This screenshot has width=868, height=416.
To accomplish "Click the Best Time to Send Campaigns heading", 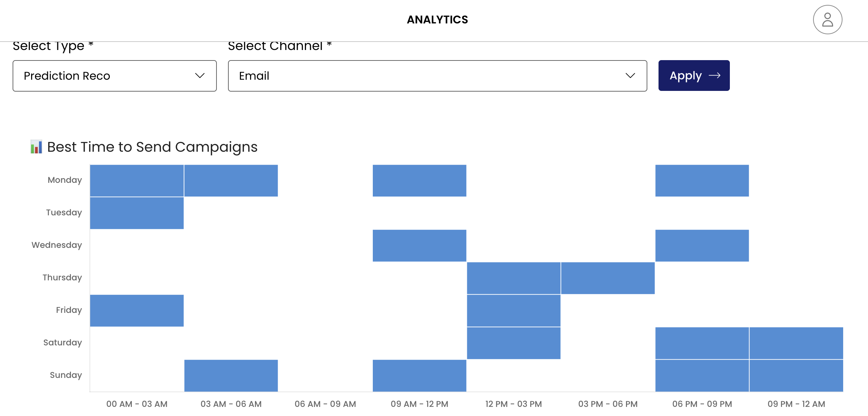I will [152, 147].
